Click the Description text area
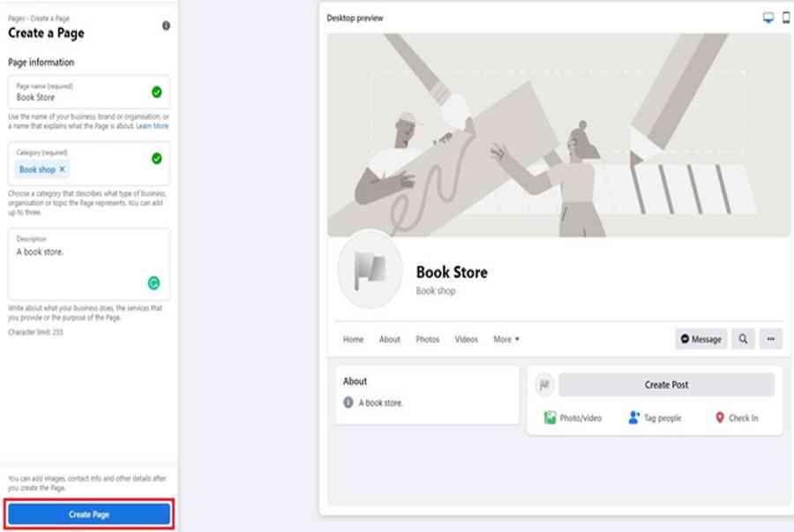This screenshot has width=794, height=532. coord(89,264)
